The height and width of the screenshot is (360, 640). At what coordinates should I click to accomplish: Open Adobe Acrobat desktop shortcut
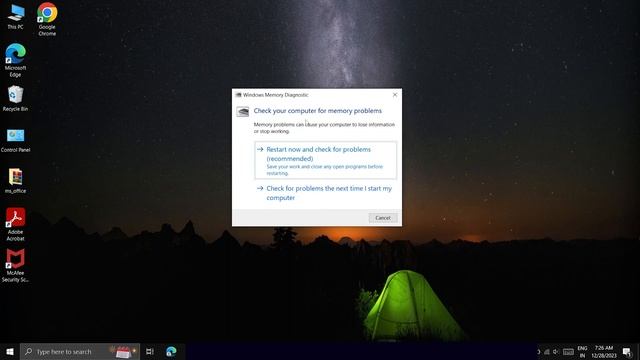coord(16,224)
